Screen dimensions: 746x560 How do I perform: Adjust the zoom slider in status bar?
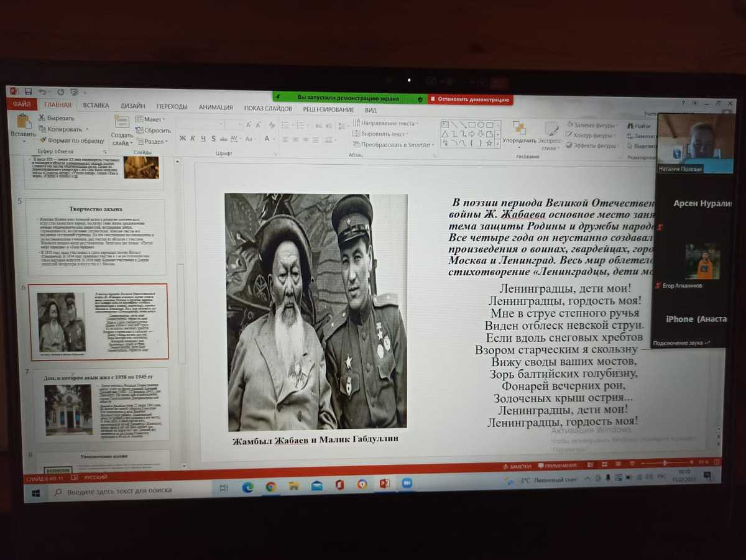tap(664, 463)
